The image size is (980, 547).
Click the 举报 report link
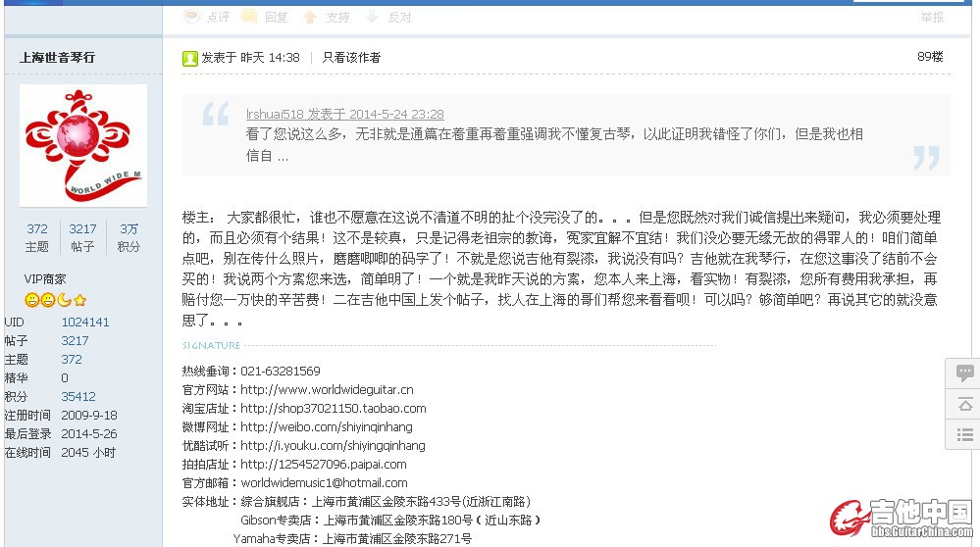point(932,17)
